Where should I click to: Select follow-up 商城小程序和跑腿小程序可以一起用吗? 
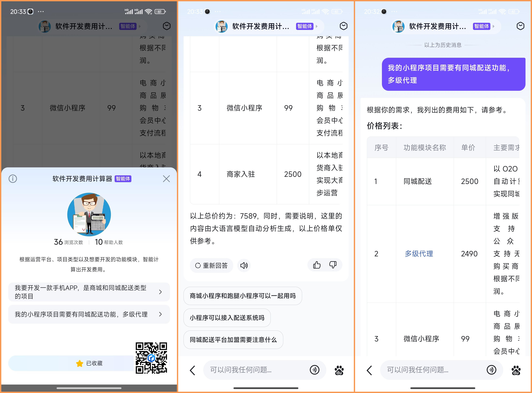243,296
